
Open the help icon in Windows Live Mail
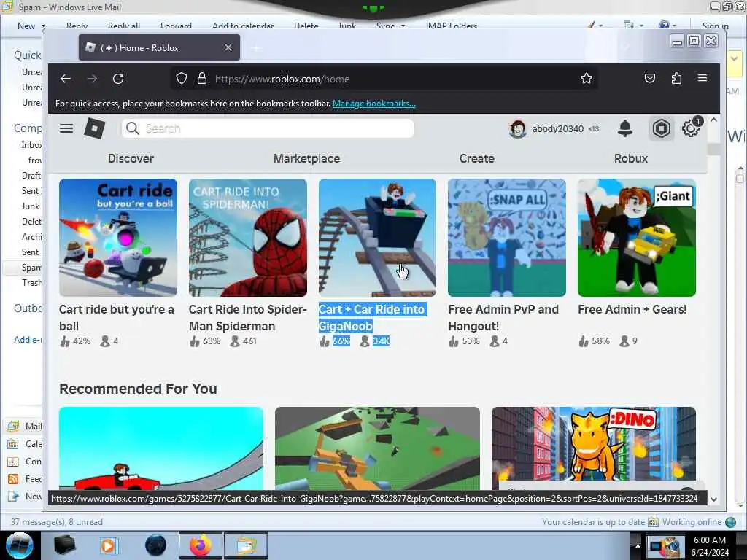[664, 26]
